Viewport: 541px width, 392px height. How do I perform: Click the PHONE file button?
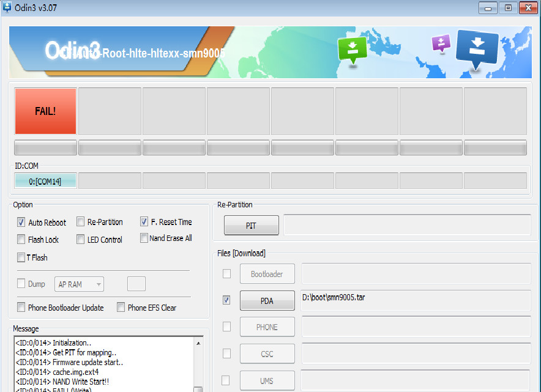coord(267,327)
